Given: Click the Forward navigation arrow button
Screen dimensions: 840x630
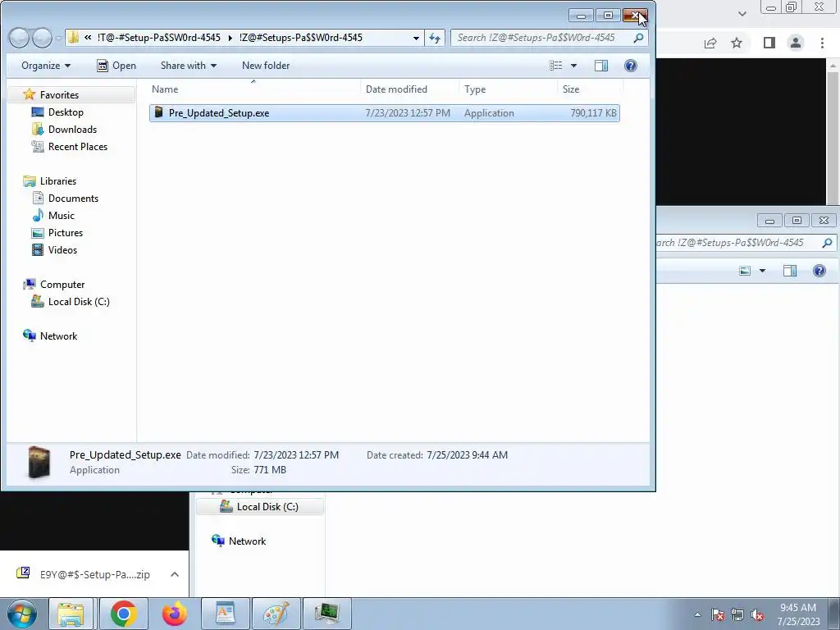Looking at the screenshot, I should [x=42, y=38].
